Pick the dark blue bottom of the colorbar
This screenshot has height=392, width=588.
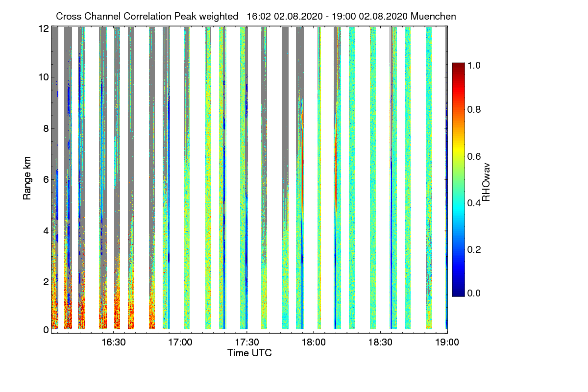tap(458, 293)
